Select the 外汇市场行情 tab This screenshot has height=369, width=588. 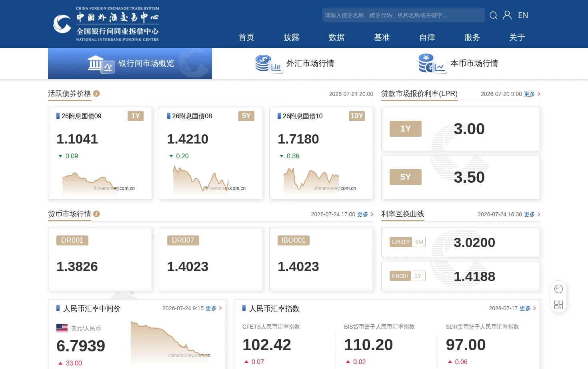[x=294, y=64]
